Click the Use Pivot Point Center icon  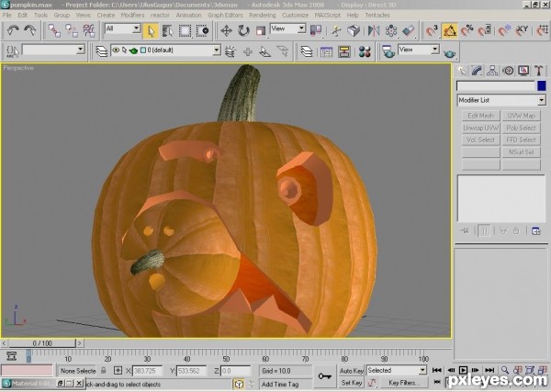[x=316, y=30]
